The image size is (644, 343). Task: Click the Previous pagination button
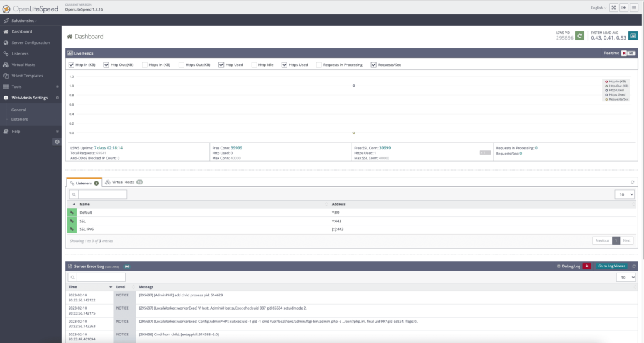tap(602, 240)
